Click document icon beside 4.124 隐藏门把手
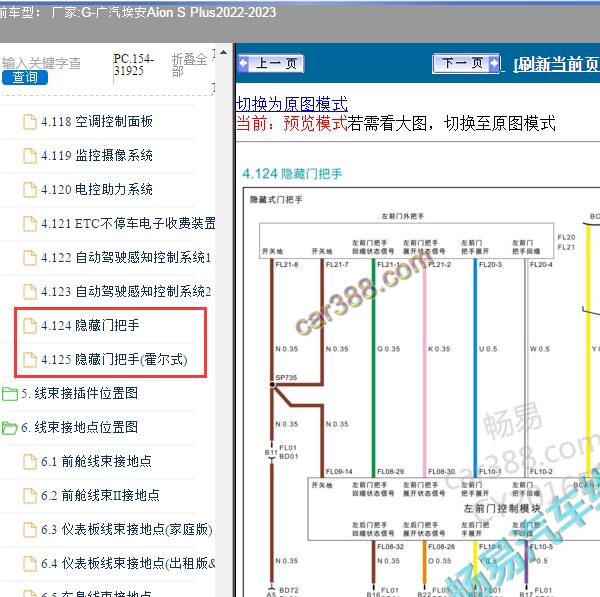600x597 pixels. [x=30, y=326]
